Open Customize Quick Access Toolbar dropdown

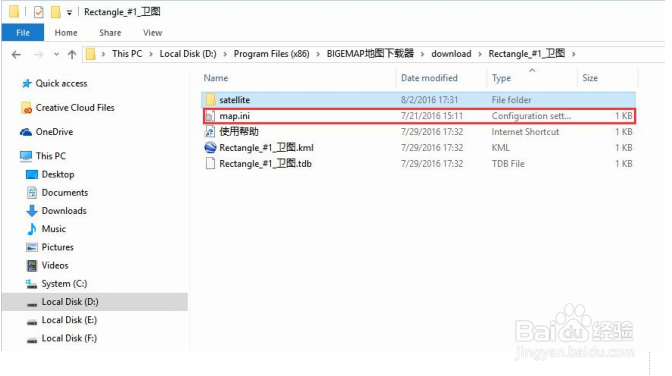tap(69, 13)
